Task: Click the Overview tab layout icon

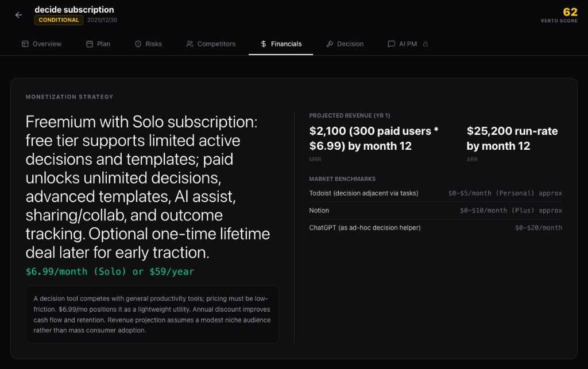Action: point(25,44)
